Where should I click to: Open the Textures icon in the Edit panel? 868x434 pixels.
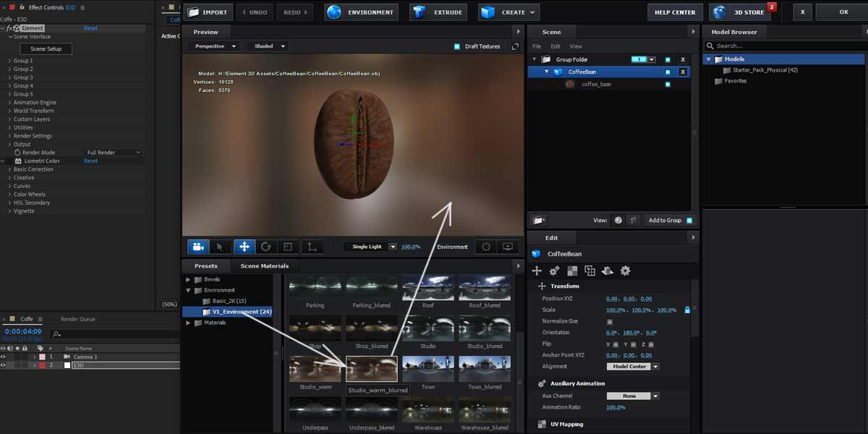coord(571,271)
